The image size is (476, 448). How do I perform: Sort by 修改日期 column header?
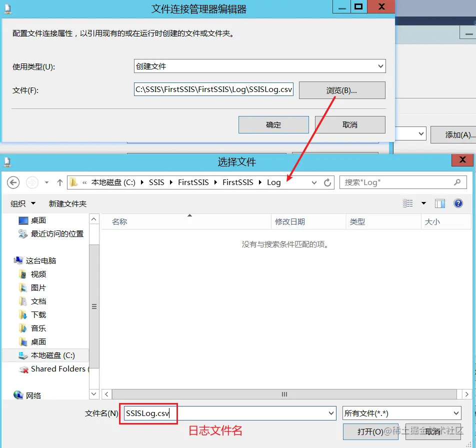click(308, 221)
